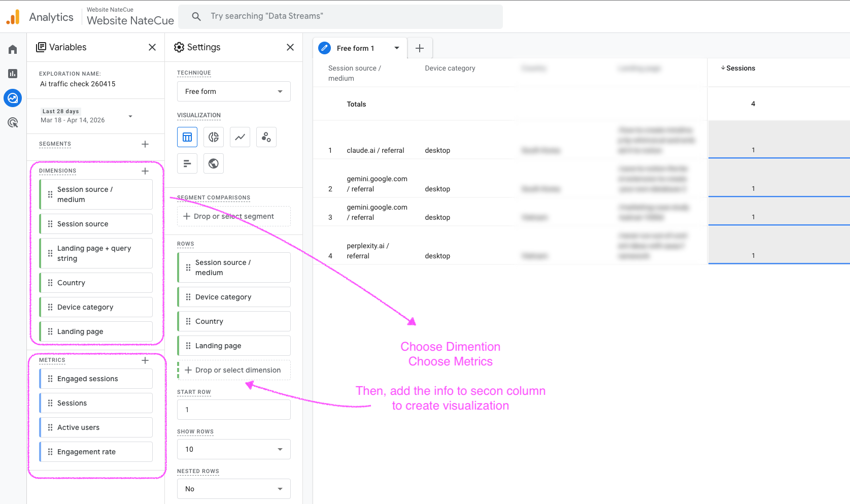Viewport: 850px width, 504px height.
Task: Click the Start Row input field
Action: pyautogui.click(x=234, y=410)
